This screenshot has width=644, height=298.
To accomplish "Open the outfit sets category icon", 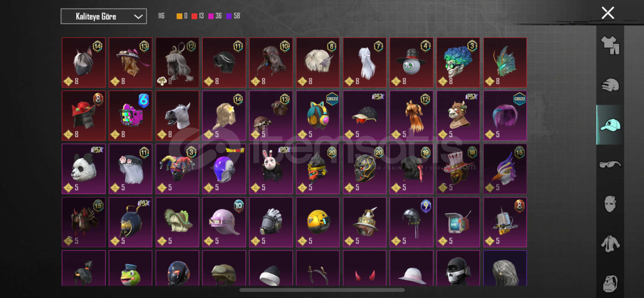I will point(610,46).
